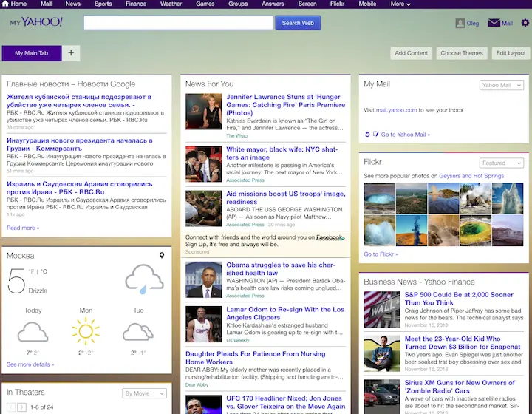Screen dimensions: 532x414
Task: Click the Today cloudy forecast icon
Action: (x=33, y=332)
